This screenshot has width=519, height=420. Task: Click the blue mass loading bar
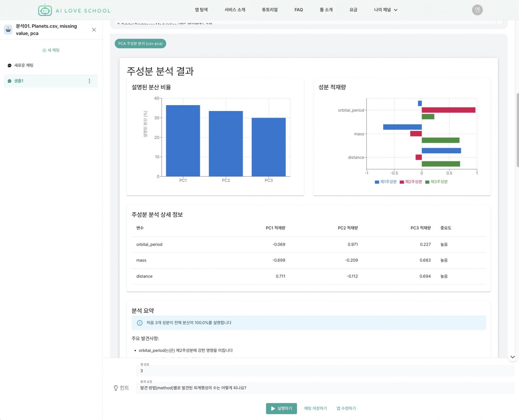point(402,127)
